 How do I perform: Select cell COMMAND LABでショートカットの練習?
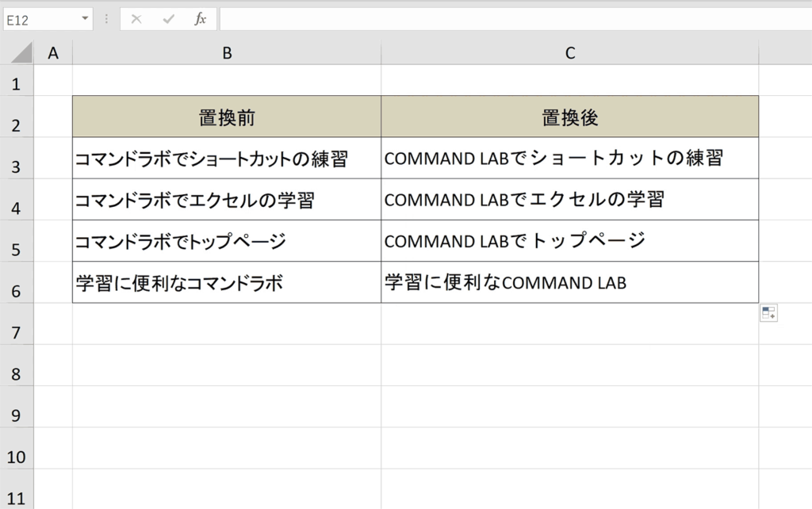[x=569, y=158]
